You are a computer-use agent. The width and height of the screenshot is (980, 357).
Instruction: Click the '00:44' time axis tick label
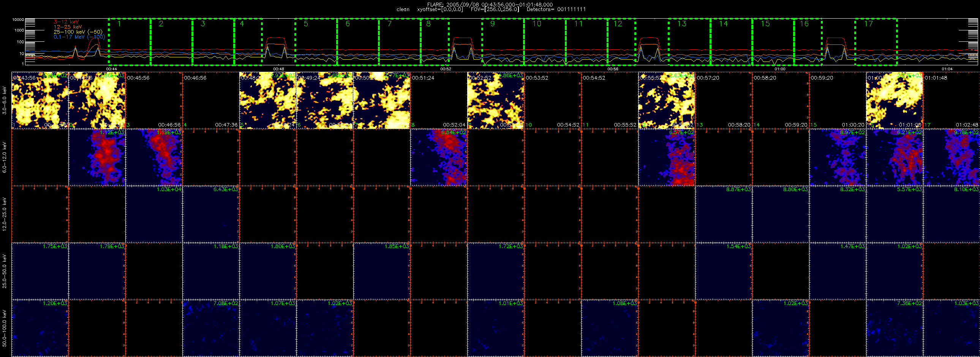click(x=111, y=69)
